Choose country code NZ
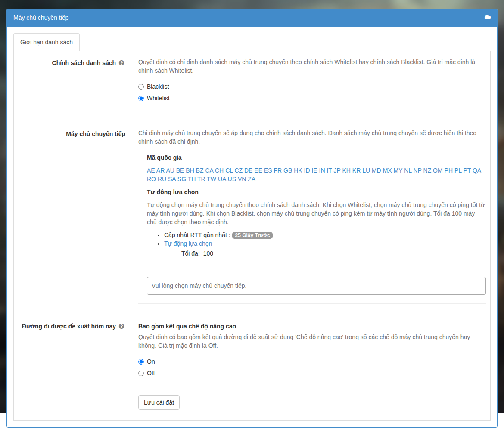 (427, 170)
